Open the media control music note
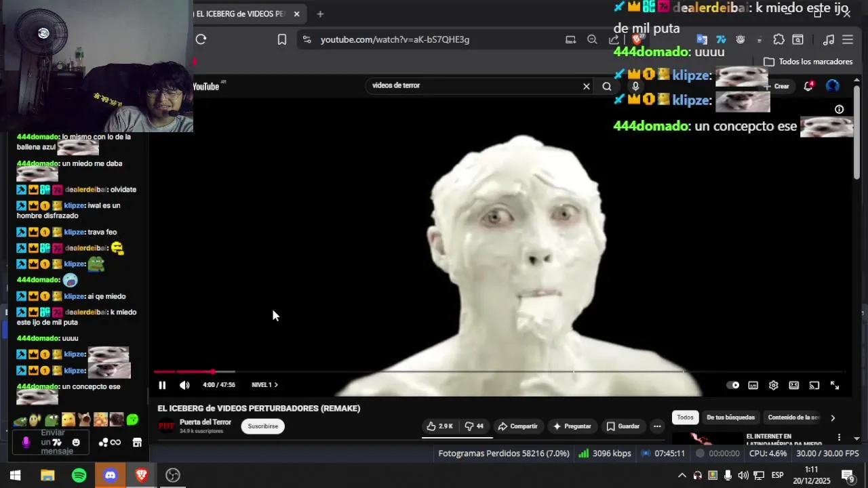 tap(829, 39)
